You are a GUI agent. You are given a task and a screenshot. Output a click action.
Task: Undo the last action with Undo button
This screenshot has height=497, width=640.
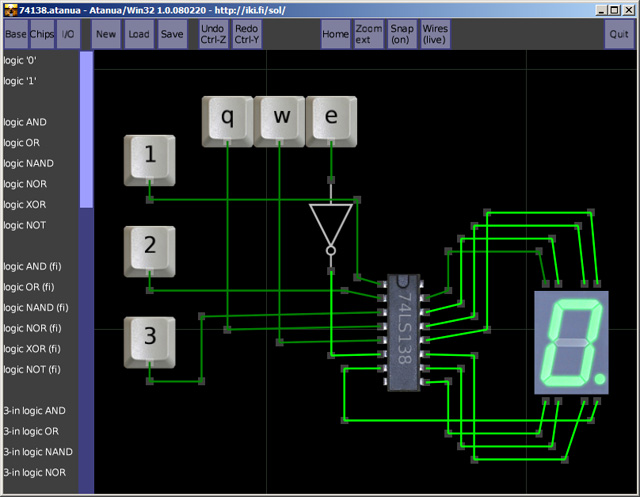[212, 34]
